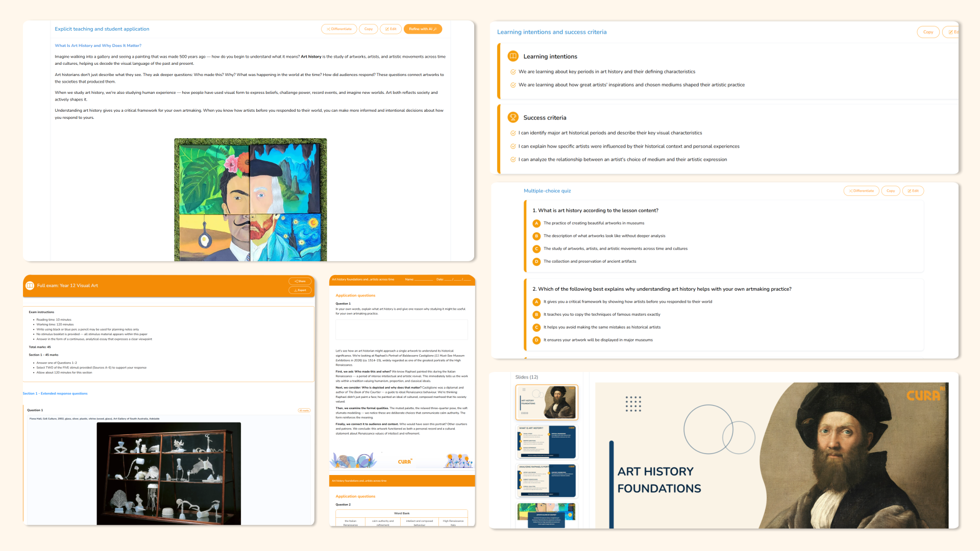Select answer A 'creating beautiful artworks in museums'
The height and width of the screenshot is (551, 980).
pos(536,223)
